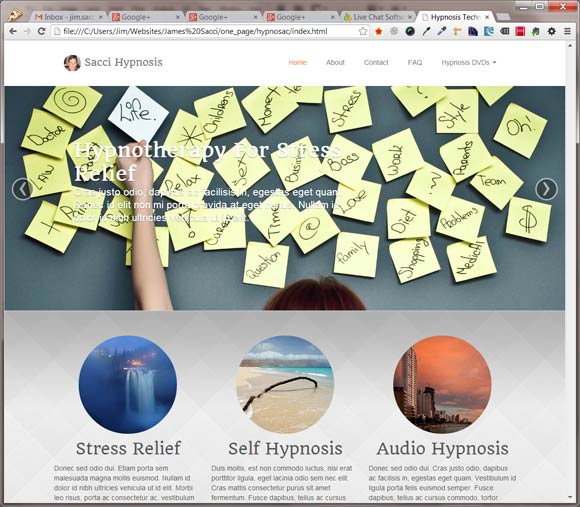The width and height of the screenshot is (580, 507).
Task: Click the Audio Hypnosis heading
Action: pyautogui.click(x=442, y=449)
